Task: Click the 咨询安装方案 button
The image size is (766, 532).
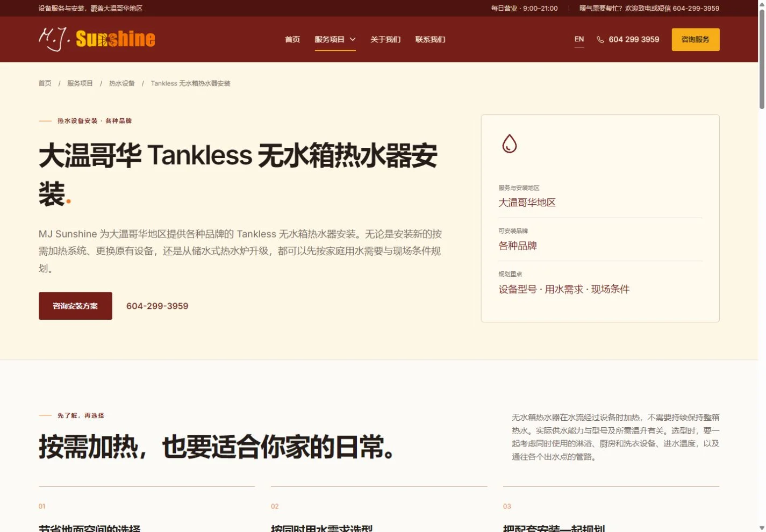Action: [x=75, y=306]
